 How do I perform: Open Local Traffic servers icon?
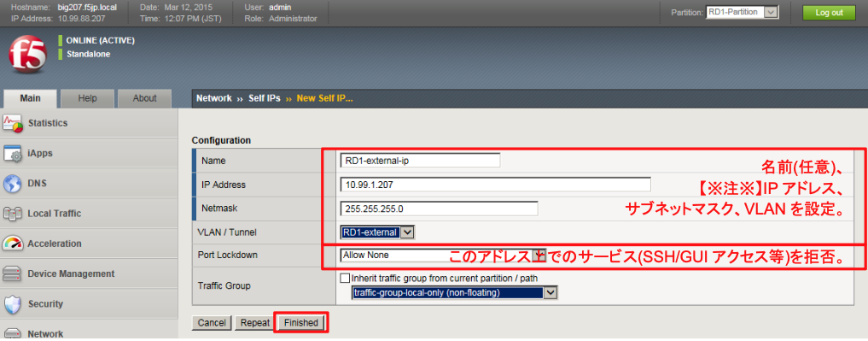(x=12, y=214)
